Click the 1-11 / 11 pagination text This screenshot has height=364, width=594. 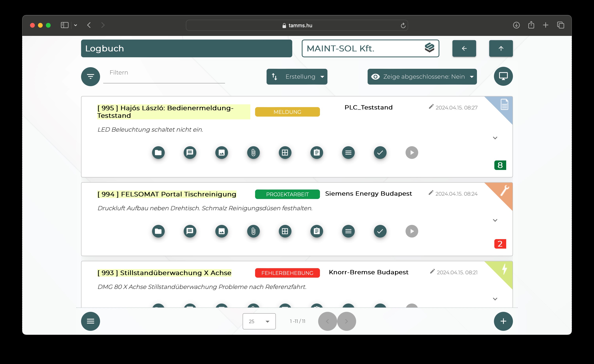297,321
